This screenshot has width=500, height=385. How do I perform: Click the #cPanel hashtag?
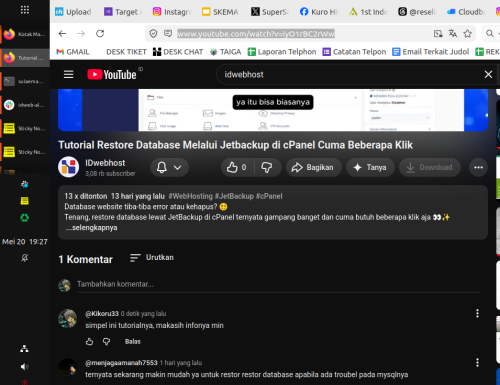(x=269, y=196)
